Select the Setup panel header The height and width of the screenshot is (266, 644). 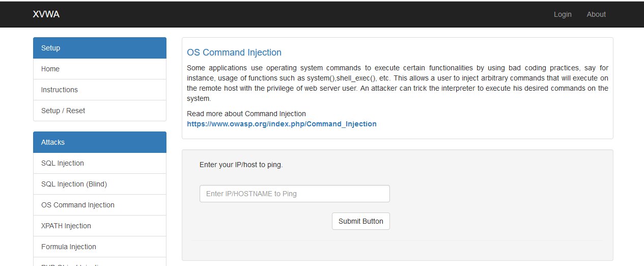tap(100, 48)
